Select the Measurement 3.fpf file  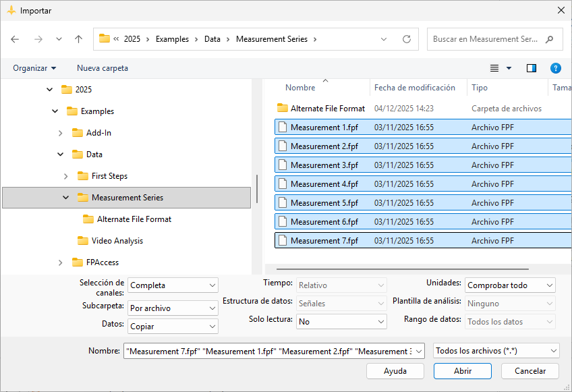click(324, 165)
